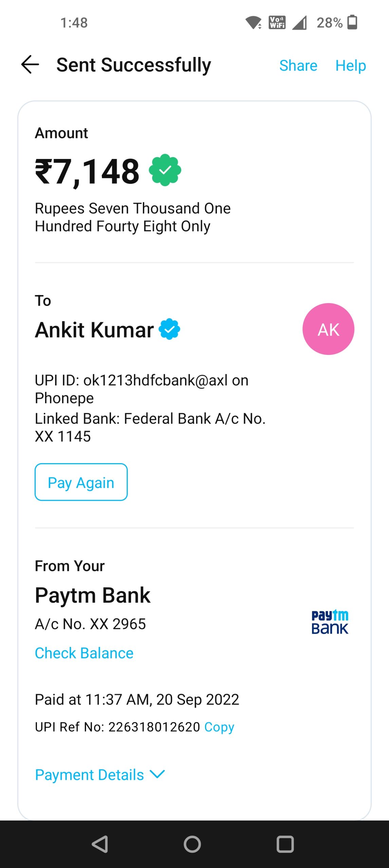
Task: Tap the Check Balance link
Action: (x=84, y=653)
